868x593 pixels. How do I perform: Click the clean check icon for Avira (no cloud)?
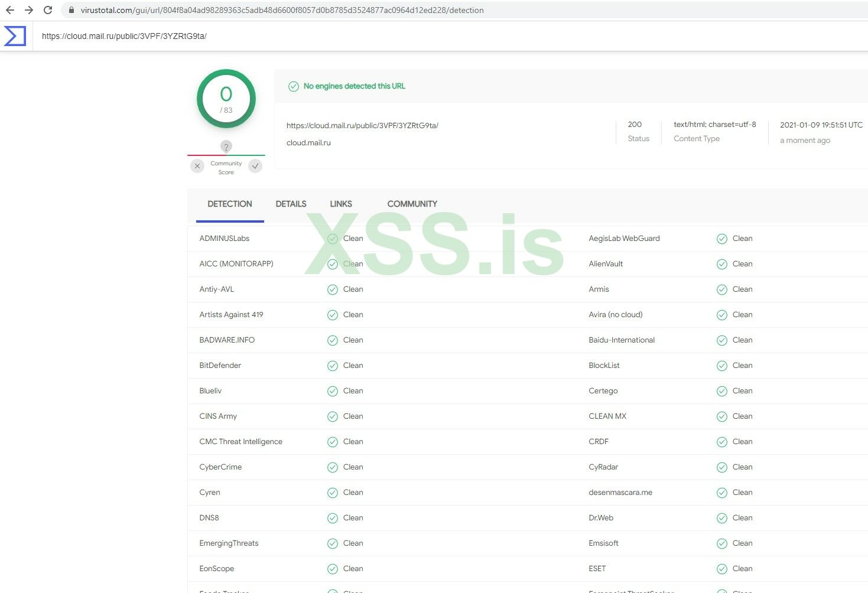[x=722, y=315]
